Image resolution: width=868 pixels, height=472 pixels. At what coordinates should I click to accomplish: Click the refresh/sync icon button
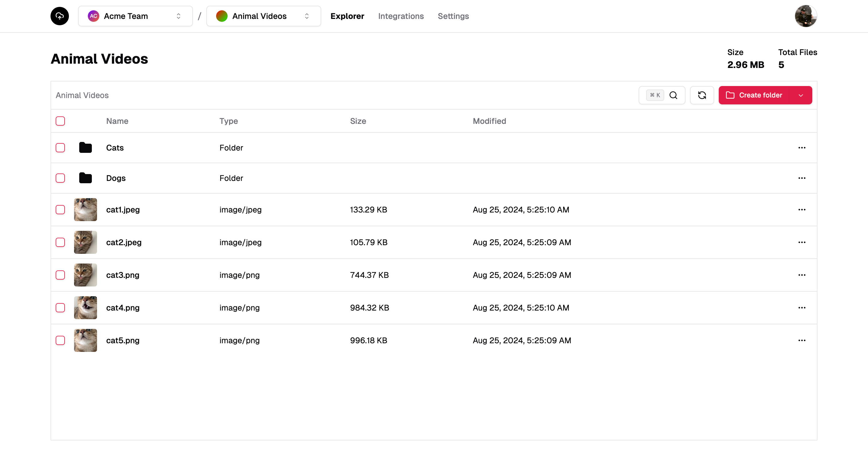pyautogui.click(x=702, y=95)
